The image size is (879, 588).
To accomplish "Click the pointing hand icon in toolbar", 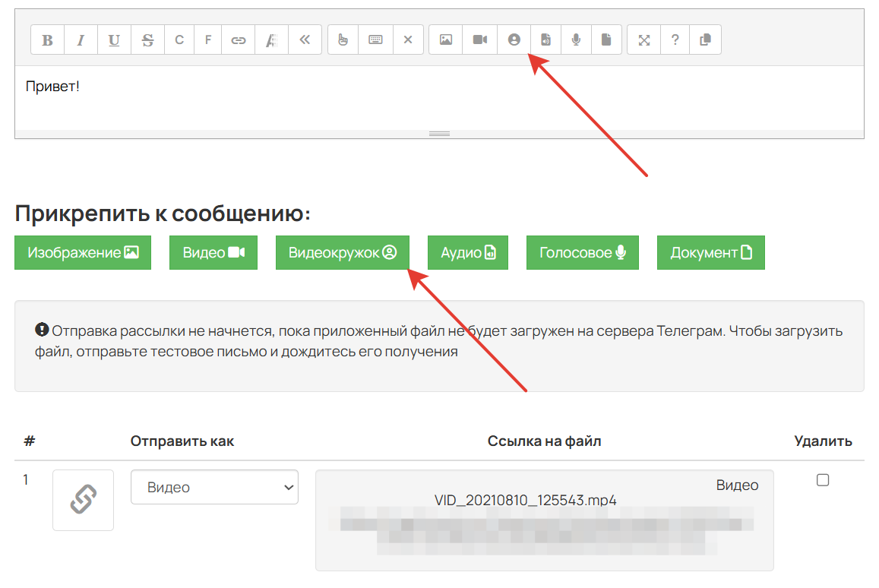I will click(343, 40).
